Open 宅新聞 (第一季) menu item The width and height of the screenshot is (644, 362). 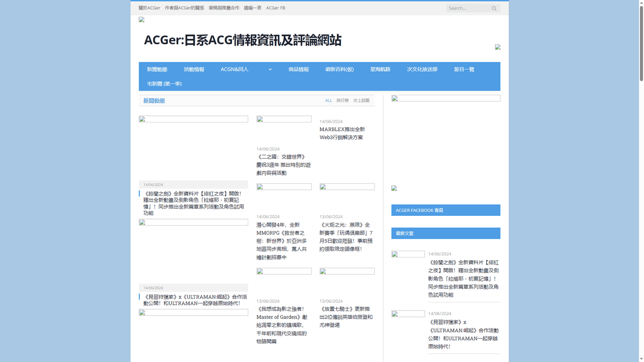(164, 84)
